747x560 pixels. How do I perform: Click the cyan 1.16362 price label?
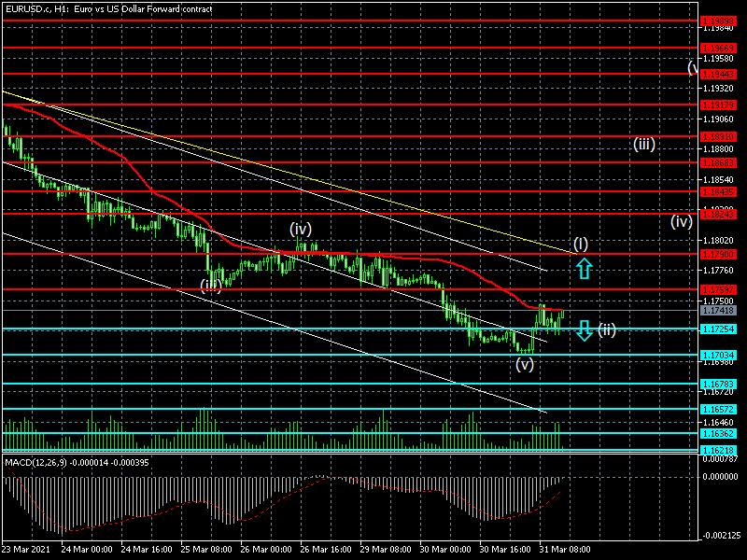717,433
